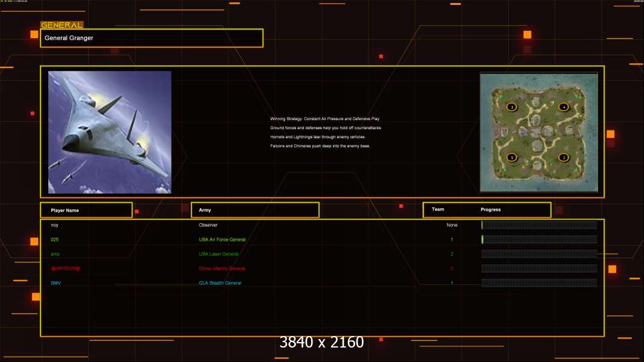
Task: Click the bottom-left start position marker on the map
Action: coord(512,157)
